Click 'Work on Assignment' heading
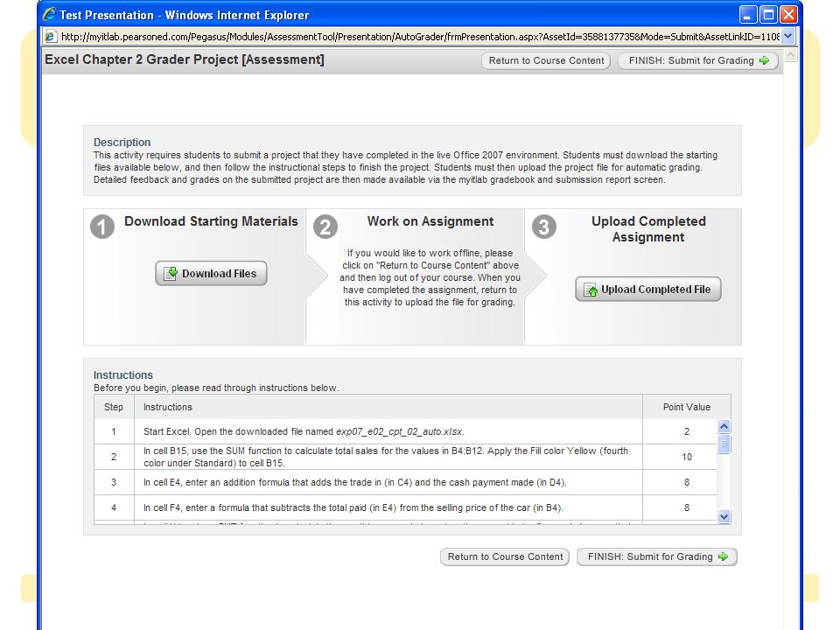The height and width of the screenshot is (630, 840). [430, 221]
